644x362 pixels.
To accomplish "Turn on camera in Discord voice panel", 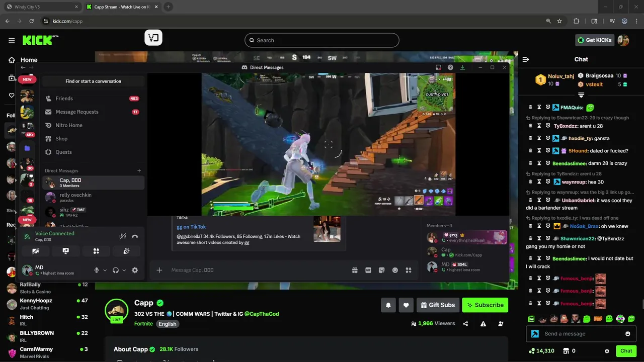I will pos(35,251).
